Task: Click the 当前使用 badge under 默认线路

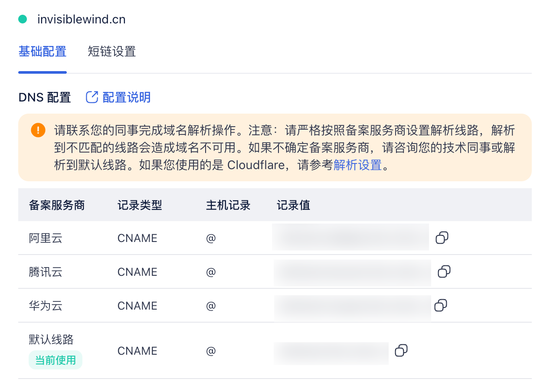Action: (x=56, y=360)
